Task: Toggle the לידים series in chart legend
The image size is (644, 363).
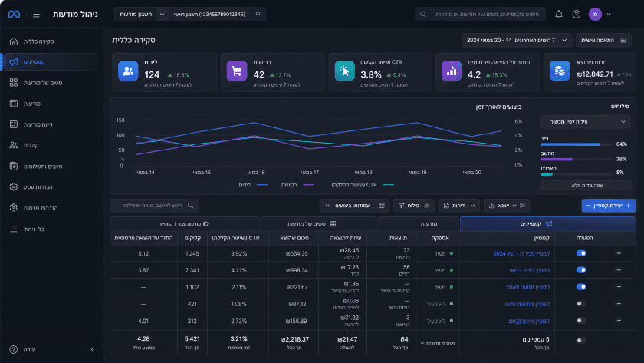Action: (x=253, y=185)
